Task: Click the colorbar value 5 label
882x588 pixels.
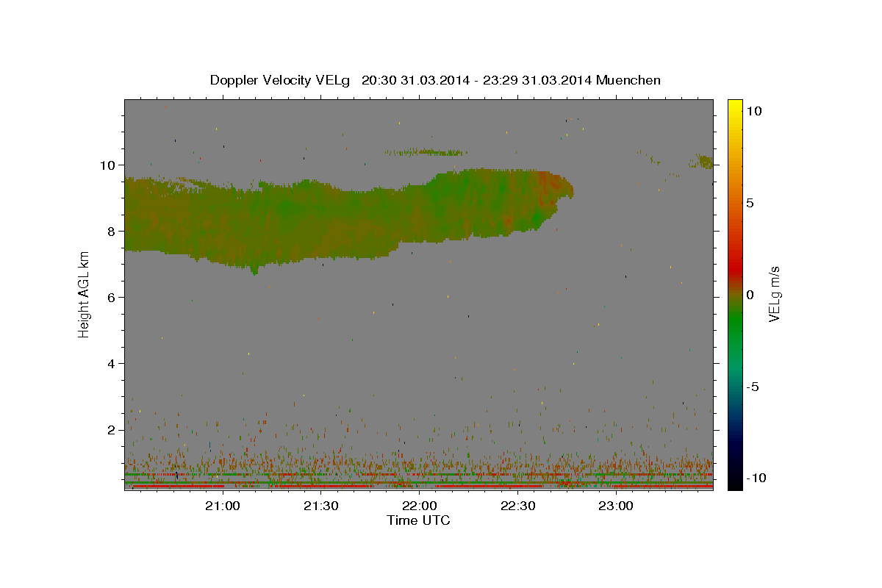Action: [750, 203]
